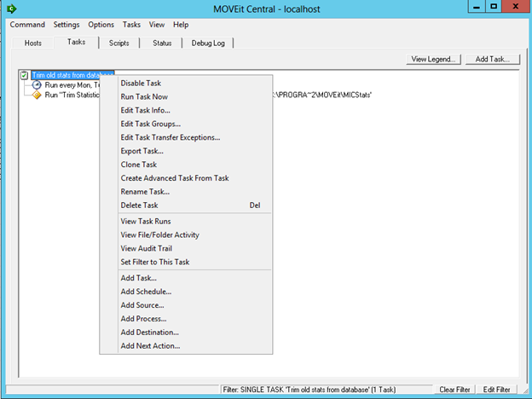Maximize the MOVEit Central window
Image resolution: width=532 pixels, height=399 pixels.
(494, 7)
